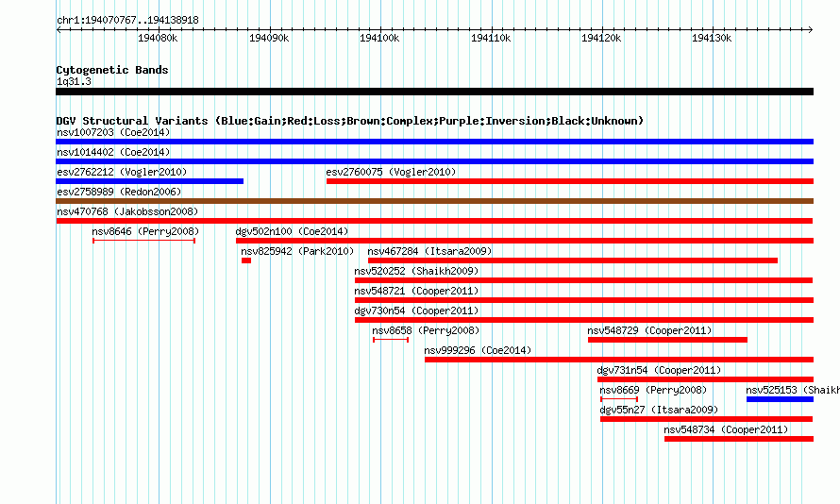Screen dimensions: 840x504
Task: Select the nsv470768 (Jakobsson2008) red bar
Action: click(x=434, y=221)
